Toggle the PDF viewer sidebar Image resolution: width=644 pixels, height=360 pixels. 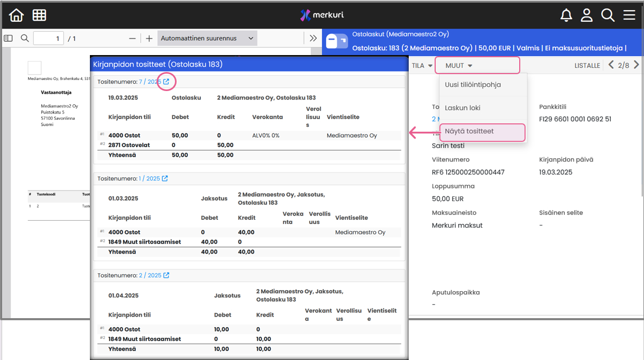(8, 38)
